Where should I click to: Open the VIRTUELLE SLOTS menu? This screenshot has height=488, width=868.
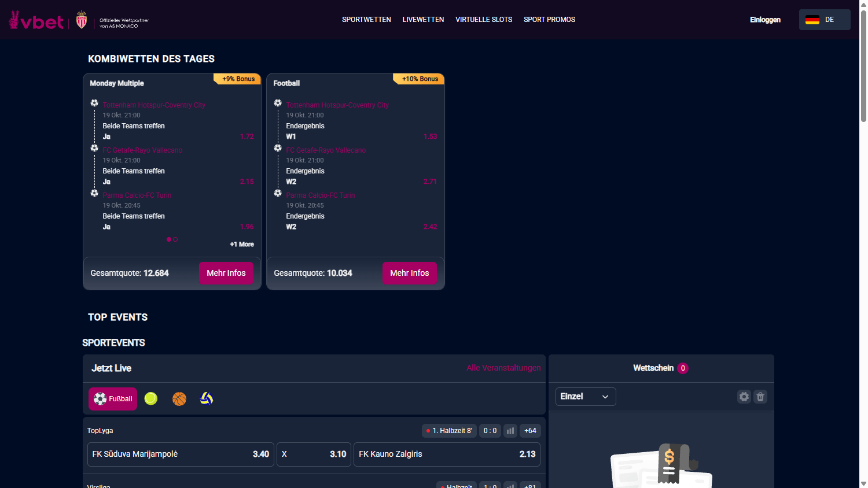click(484, 20)
